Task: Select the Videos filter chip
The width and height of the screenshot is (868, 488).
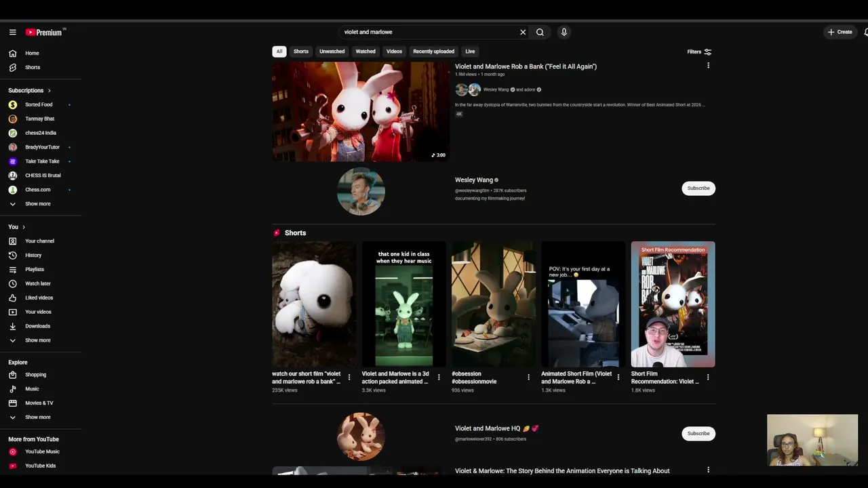Action: (x=394, y=52)
